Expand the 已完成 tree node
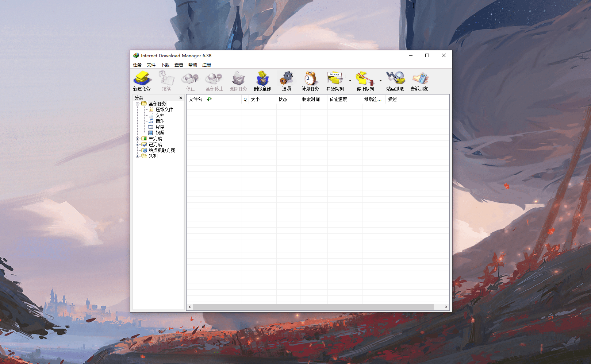This screenshot has height=364, width=591. (x=137, y=144)
